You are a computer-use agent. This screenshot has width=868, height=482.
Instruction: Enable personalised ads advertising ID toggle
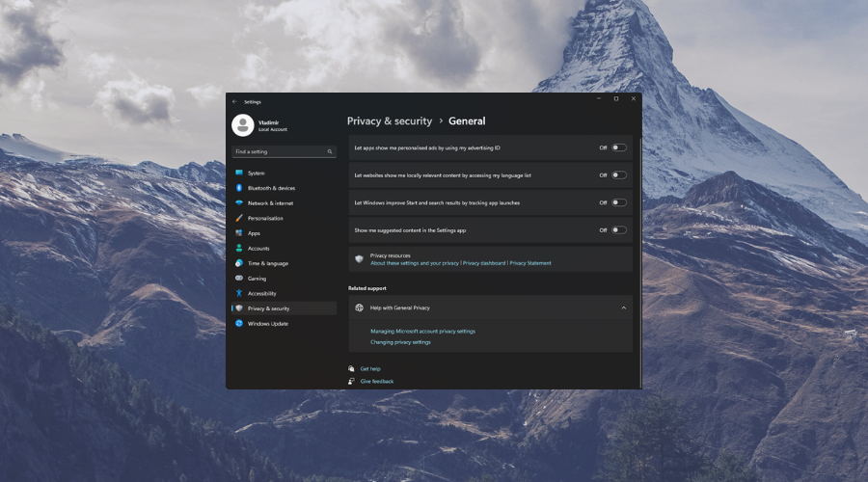pyautogui.click(x=618, y=147)
